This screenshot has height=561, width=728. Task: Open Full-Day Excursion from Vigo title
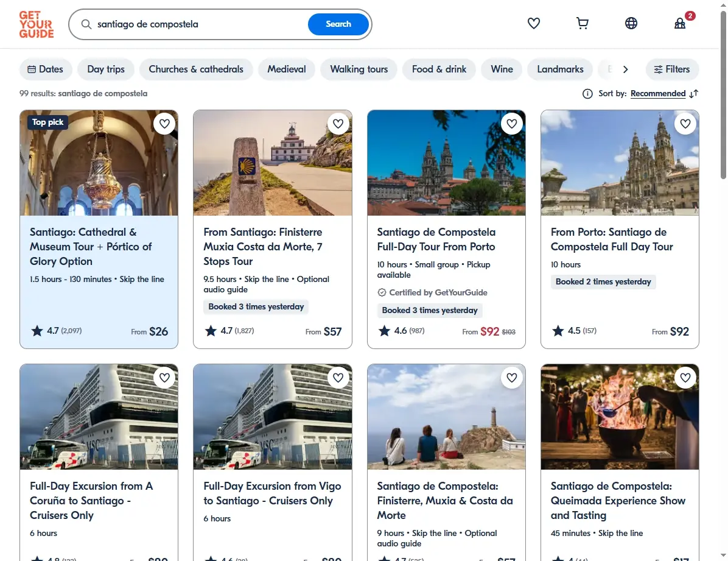273,493
